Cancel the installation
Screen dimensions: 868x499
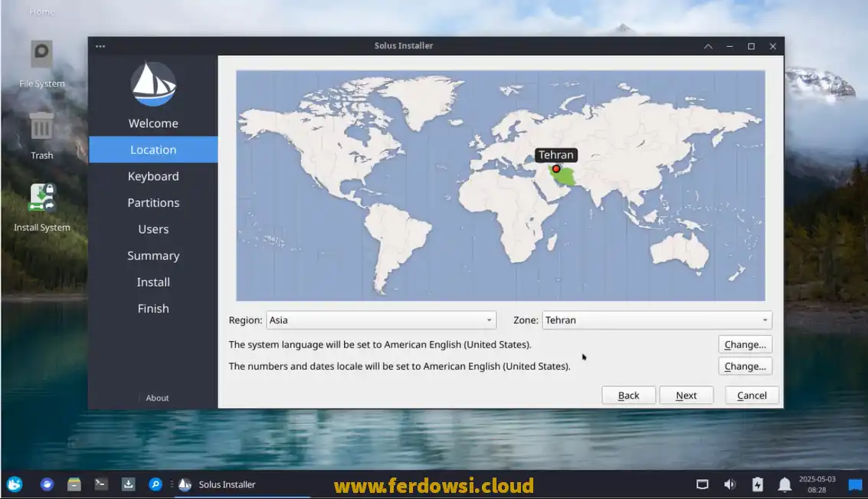(752, 396)
